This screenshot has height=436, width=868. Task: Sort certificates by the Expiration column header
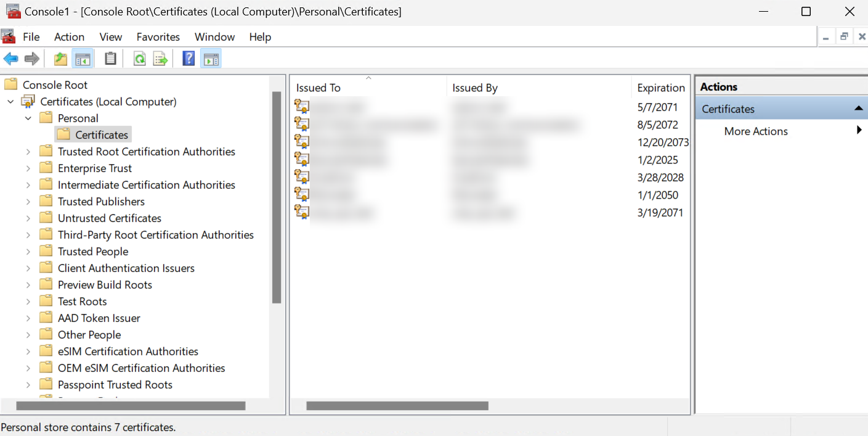[661, 87]
